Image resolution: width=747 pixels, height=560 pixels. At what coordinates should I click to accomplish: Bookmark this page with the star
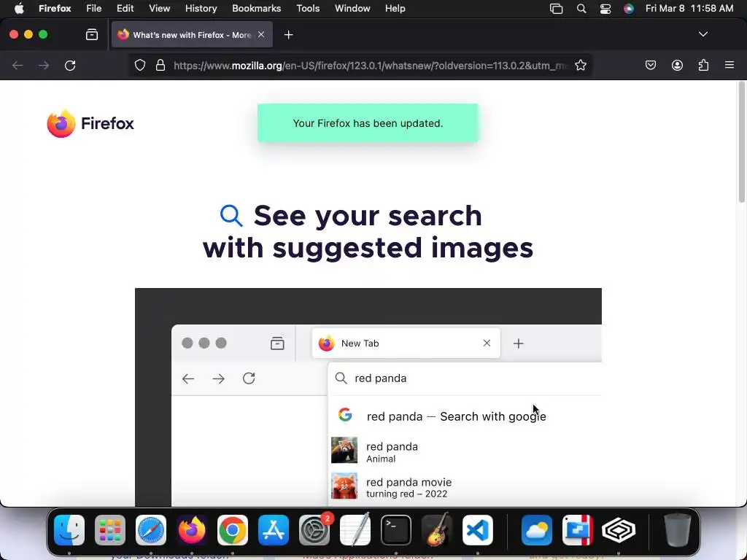(580, 65)
